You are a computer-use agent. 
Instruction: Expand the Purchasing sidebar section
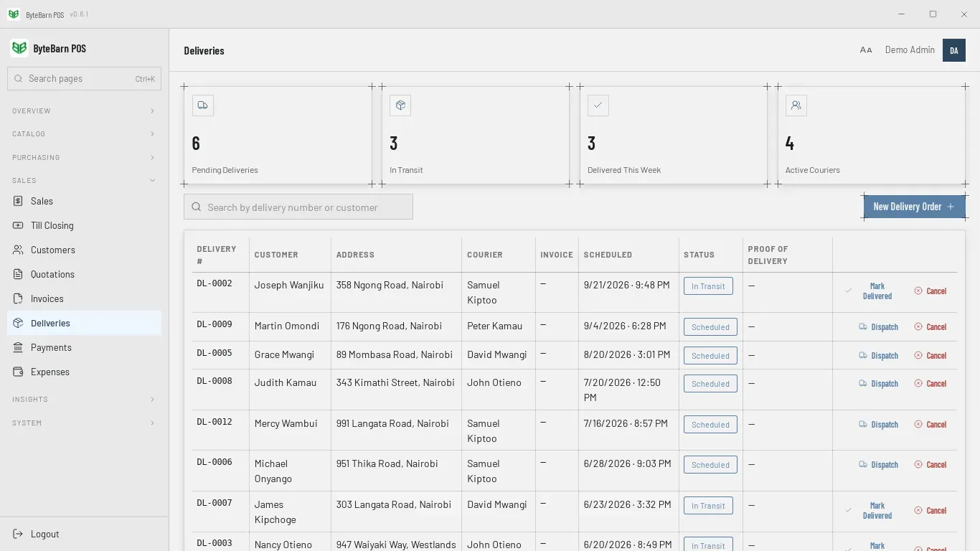84,157
